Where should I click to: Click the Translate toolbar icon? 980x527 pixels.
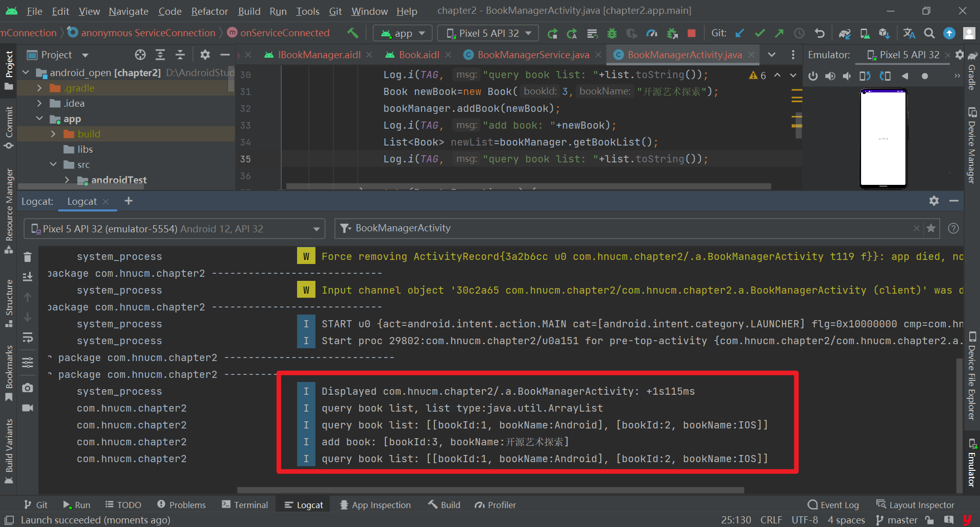pyautogui.click(x=909, y=33)
